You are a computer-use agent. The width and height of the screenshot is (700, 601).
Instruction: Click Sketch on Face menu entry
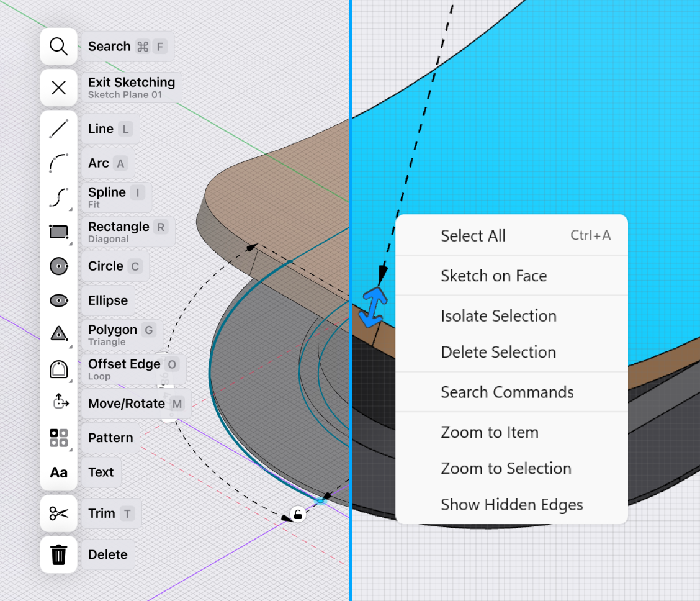click(493, 276)
